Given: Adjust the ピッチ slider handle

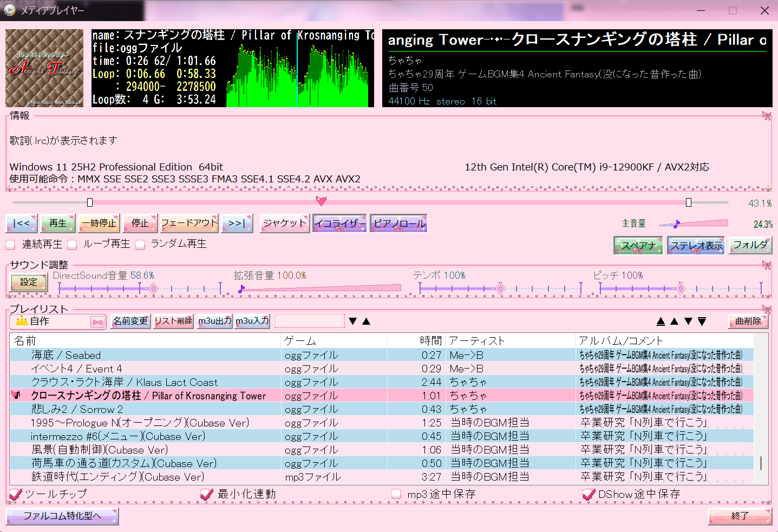Looking at the screenshot, I should 681,288.
